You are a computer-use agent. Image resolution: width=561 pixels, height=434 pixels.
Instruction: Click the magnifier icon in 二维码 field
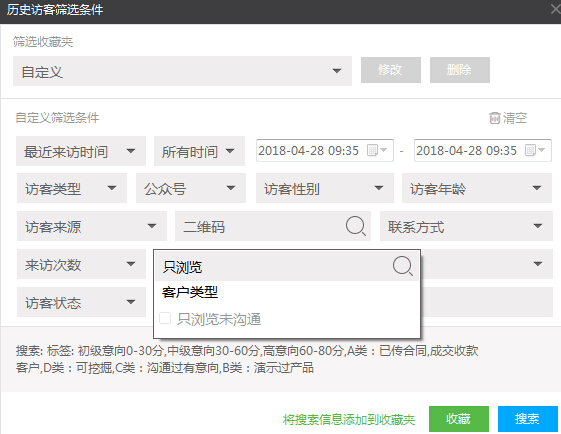tap(356, 226)
